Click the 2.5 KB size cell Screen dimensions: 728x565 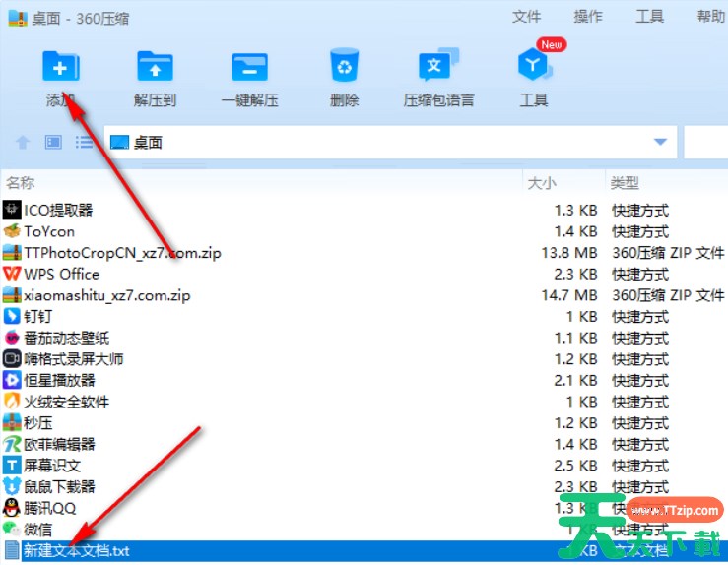coord(575,466)
